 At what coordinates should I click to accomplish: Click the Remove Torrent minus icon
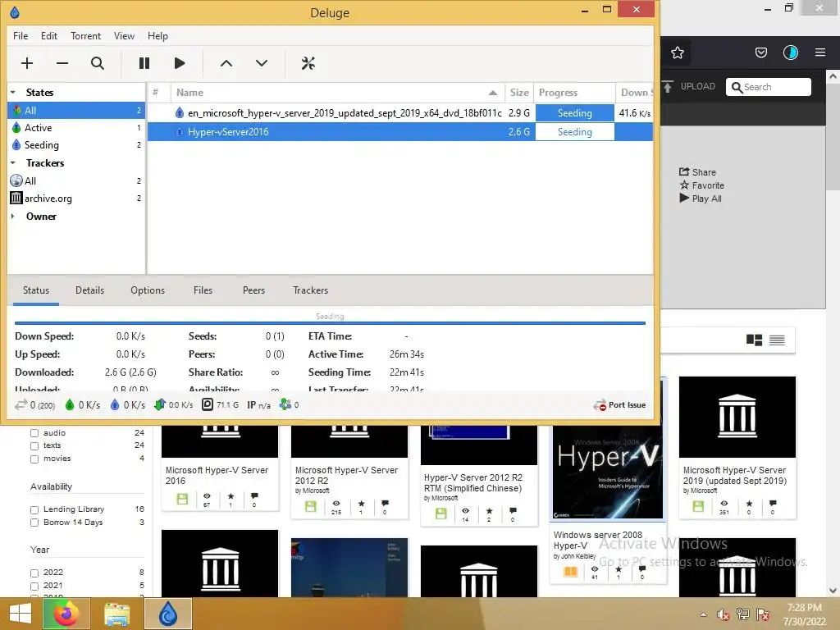point(62,63)
